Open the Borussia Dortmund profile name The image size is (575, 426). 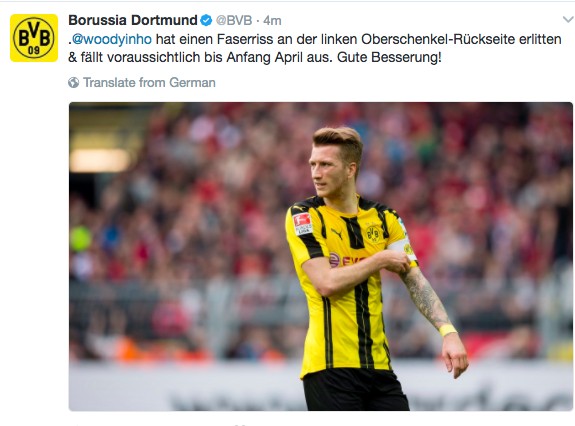pyautogui.click(x=133, y=20)
